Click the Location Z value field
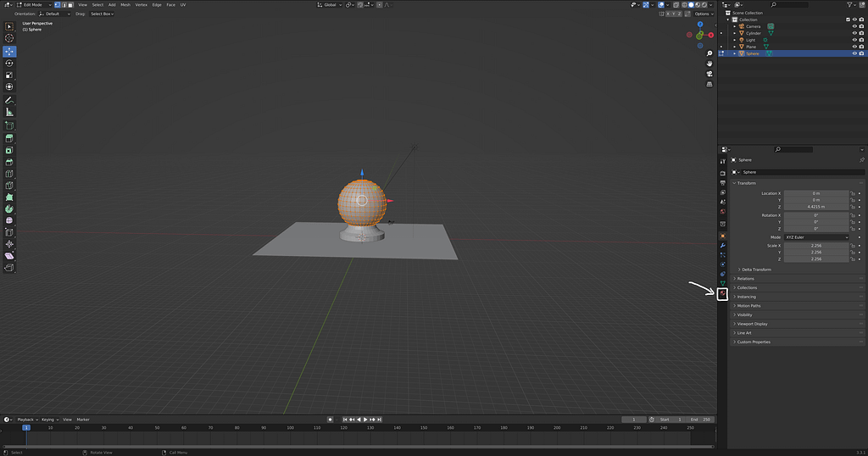 815,207
